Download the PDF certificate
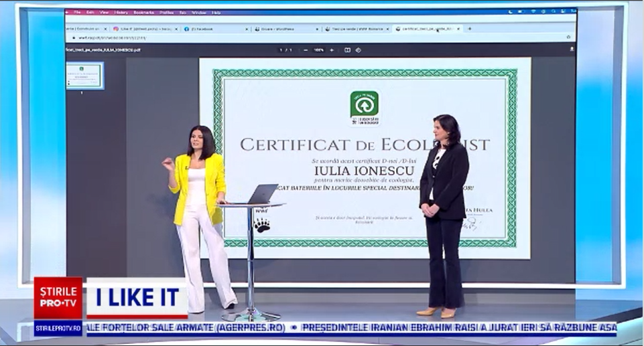The height and width of the screenshot is (346, 644). click(x=572, y=49)
